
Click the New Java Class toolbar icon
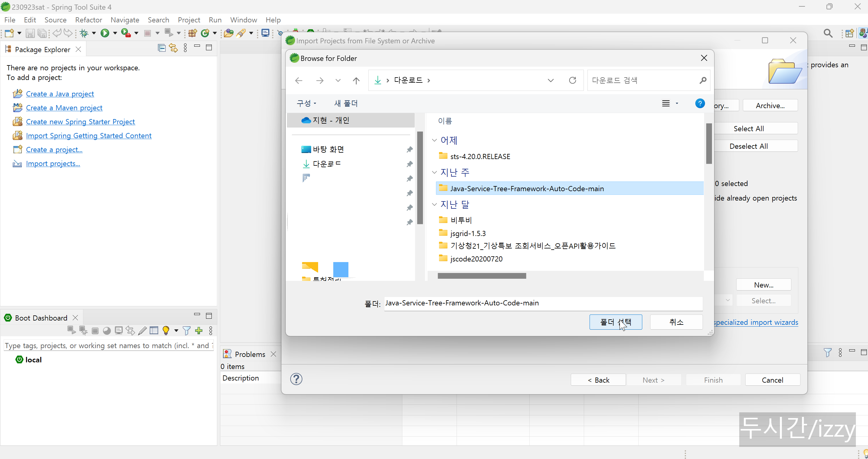205,33
